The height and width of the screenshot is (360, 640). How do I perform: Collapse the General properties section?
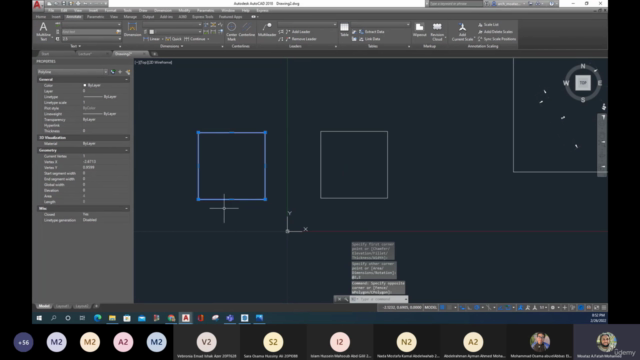pyautogui.click(x=127, y=80)
